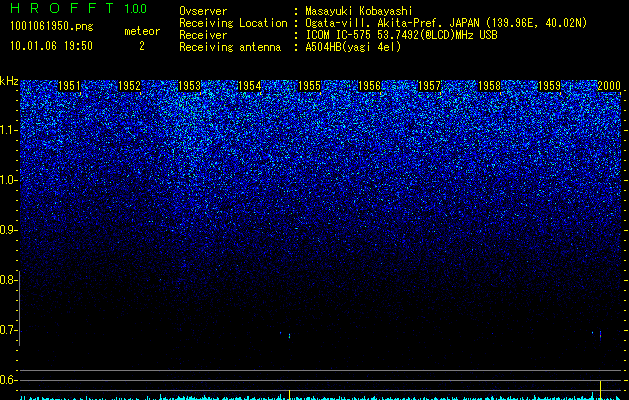Click the Ogata-vill. Akita-Pref. JAPAN location text
Screen dimensions: 629x400
pos(446,23)
